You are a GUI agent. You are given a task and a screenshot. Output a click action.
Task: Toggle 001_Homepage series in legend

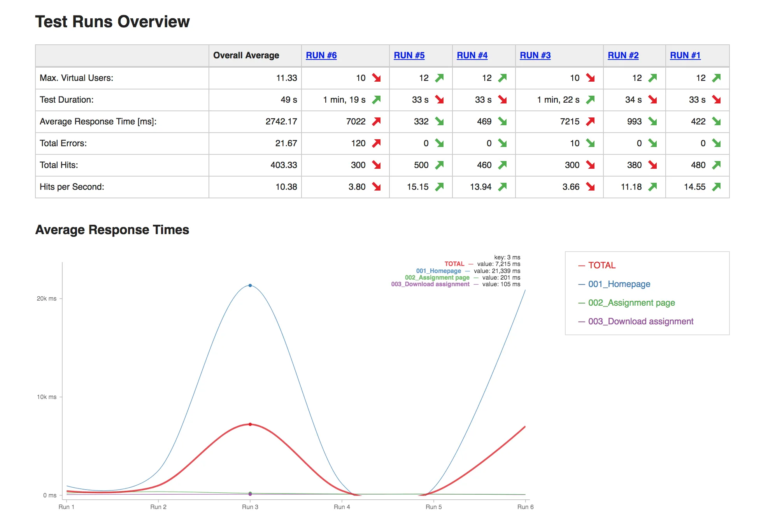point(619,284)
